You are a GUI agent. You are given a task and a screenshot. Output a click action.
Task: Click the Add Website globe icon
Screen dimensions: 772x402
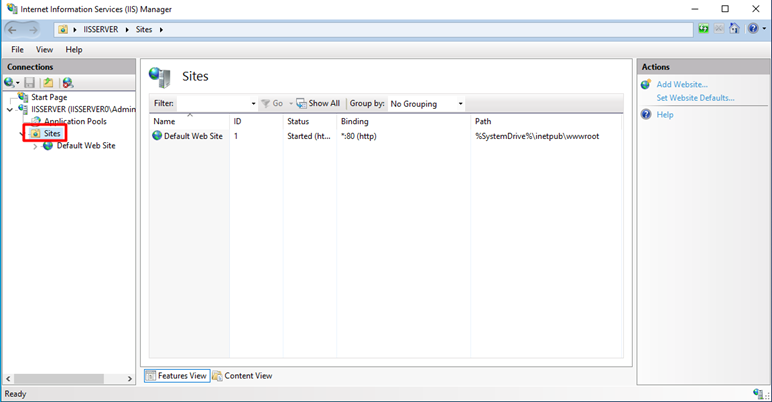pyautogui.click(x=646, y=84)
